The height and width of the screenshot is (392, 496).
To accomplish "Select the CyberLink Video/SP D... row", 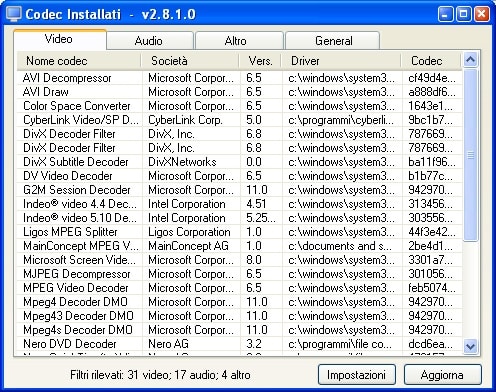I will 239,120.
